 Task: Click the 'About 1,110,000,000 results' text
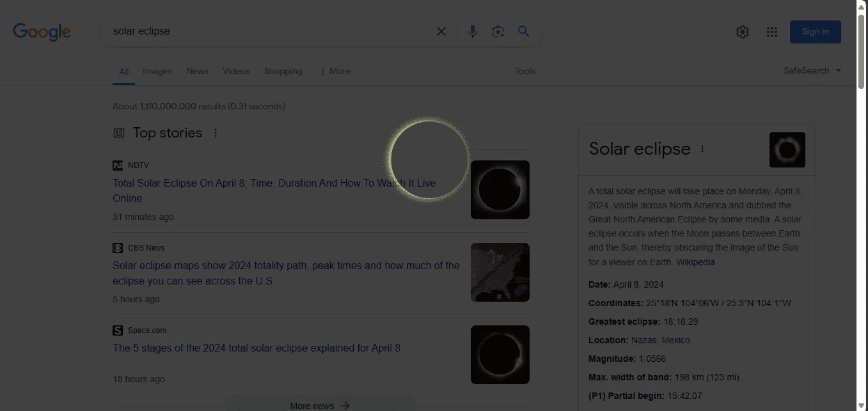[199, 106]
